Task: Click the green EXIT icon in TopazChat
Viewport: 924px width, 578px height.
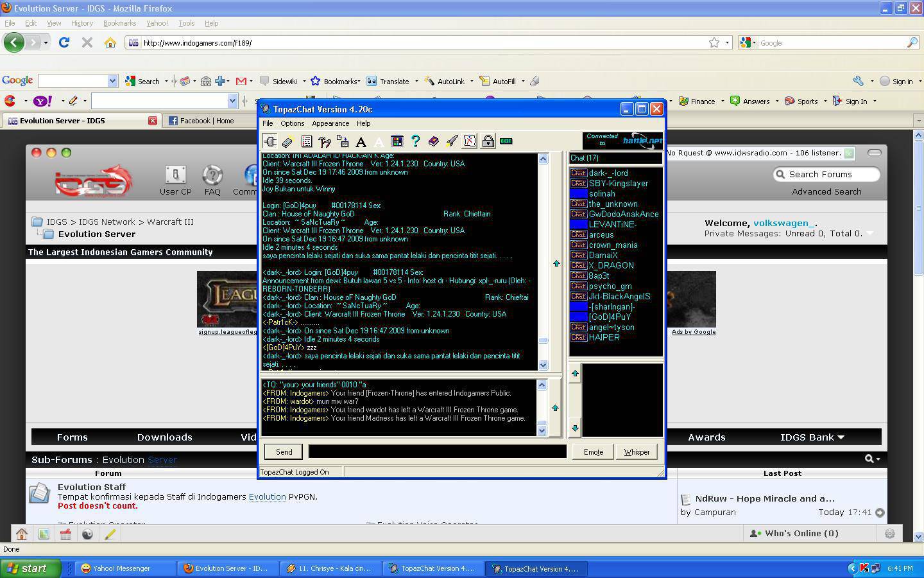Action: [506, 141]
